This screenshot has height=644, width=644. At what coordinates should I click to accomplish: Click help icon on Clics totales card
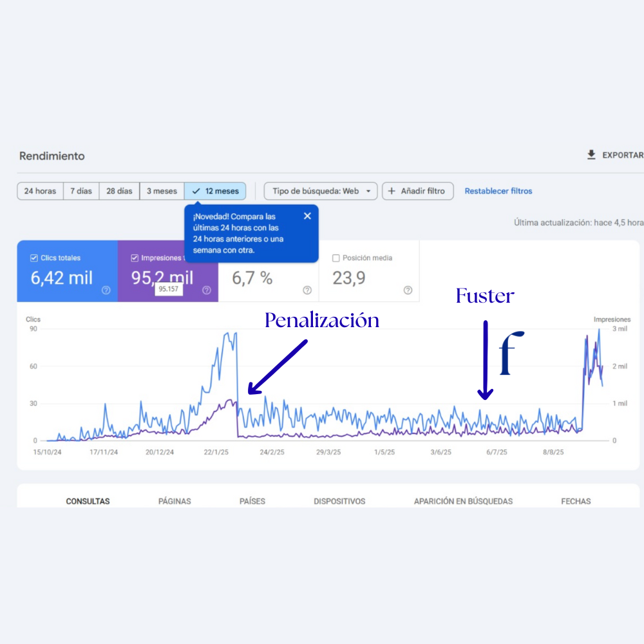point(106,290)
